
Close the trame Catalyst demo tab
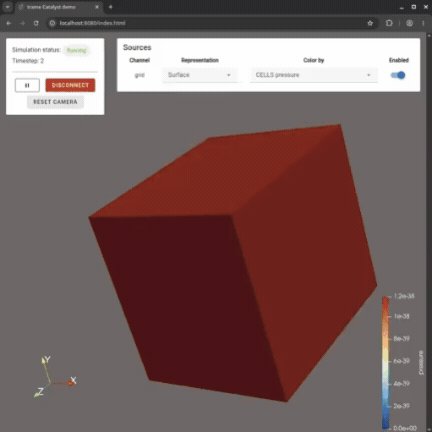coord(97,7)
